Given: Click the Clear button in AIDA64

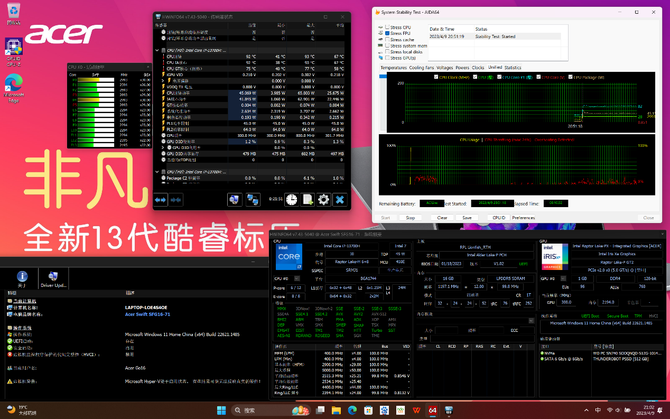Looking at the screenshot, I should (x=442, y=218).
